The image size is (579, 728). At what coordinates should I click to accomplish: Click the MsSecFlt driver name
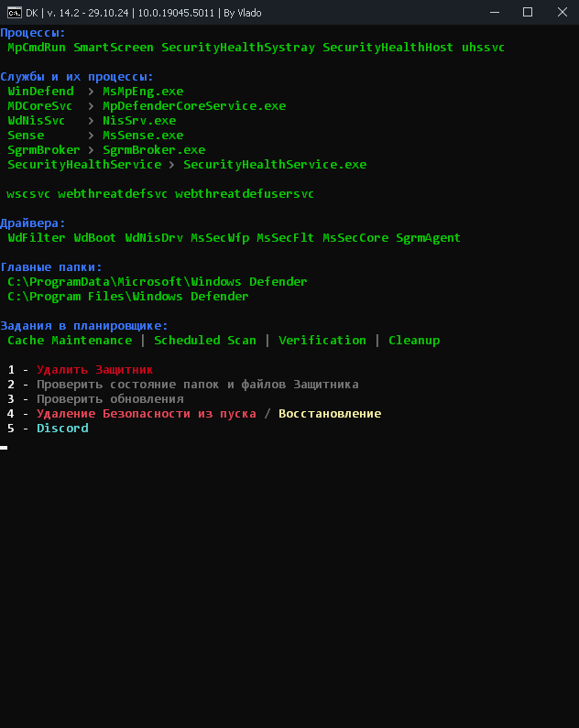285,238
